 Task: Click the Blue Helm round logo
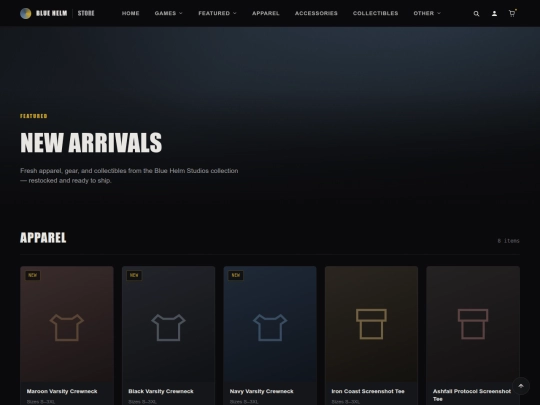[26, 13]
